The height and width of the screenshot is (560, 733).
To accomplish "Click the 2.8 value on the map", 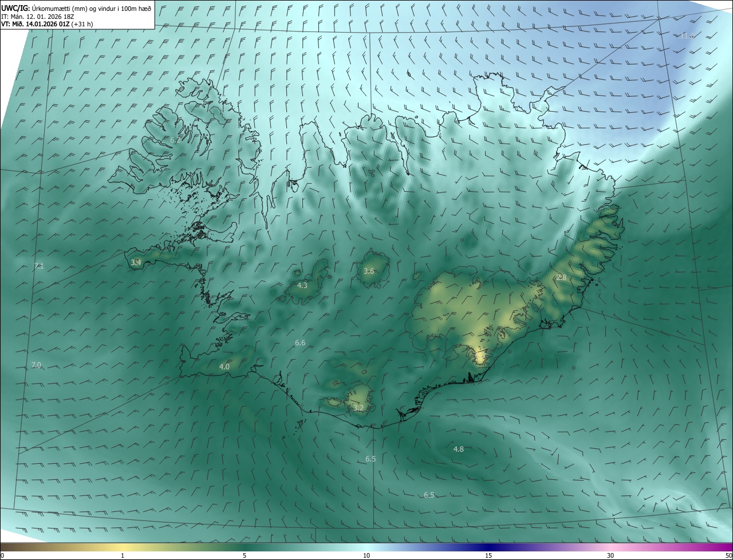I will point(561,277).
